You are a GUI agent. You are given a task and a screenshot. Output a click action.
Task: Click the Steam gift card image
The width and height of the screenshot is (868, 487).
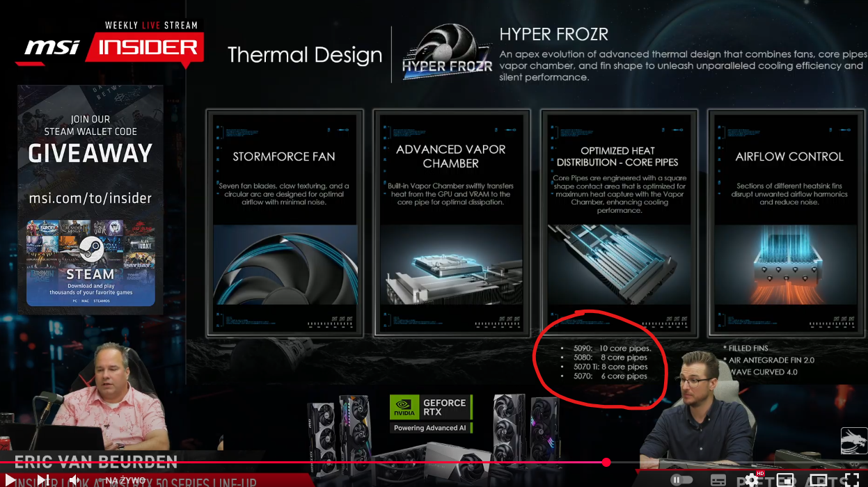coord(90,263)
